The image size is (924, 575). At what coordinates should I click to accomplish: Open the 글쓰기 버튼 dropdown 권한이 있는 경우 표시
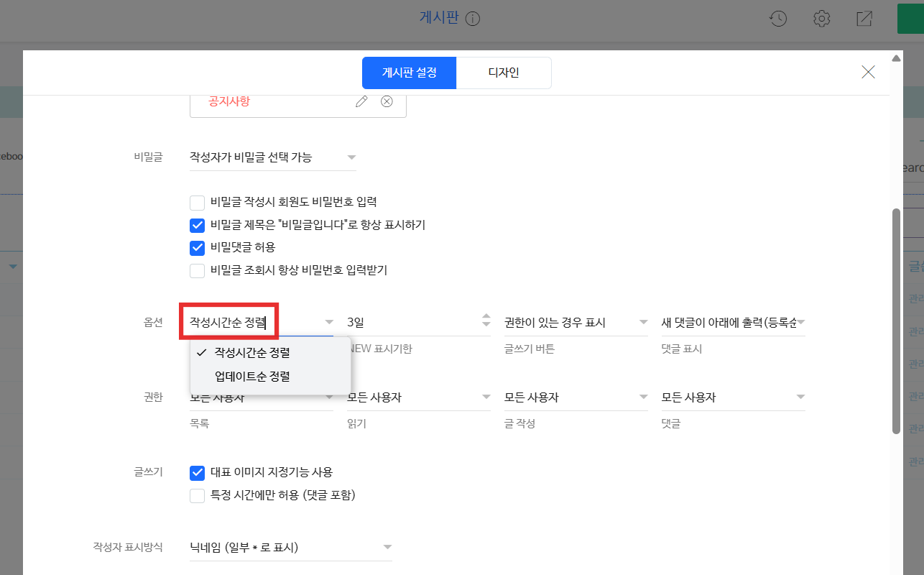pyautogui.click(x=576, y=323)
